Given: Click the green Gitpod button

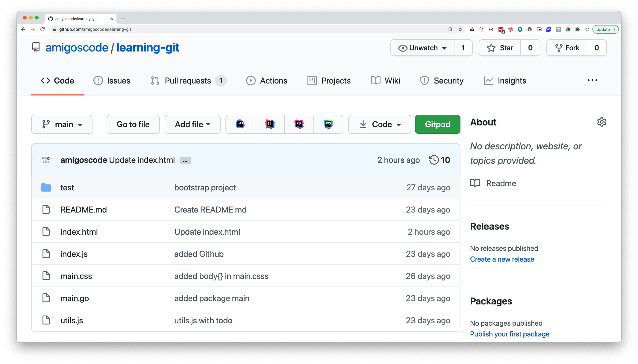Looking at the screenshot, I should pos(437,124).
